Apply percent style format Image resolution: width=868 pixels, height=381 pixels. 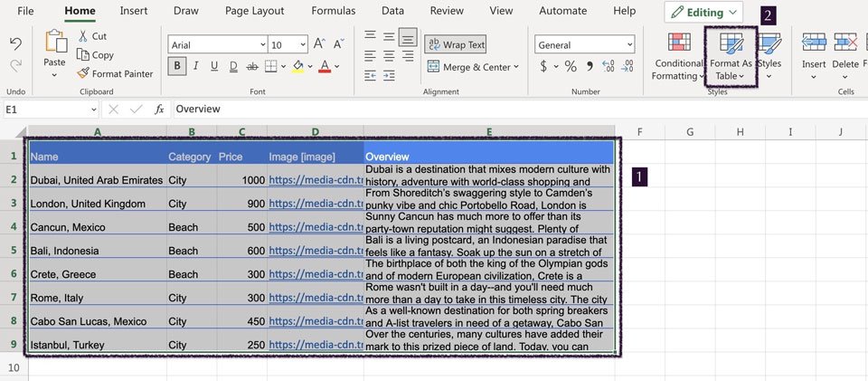(571, 66)
